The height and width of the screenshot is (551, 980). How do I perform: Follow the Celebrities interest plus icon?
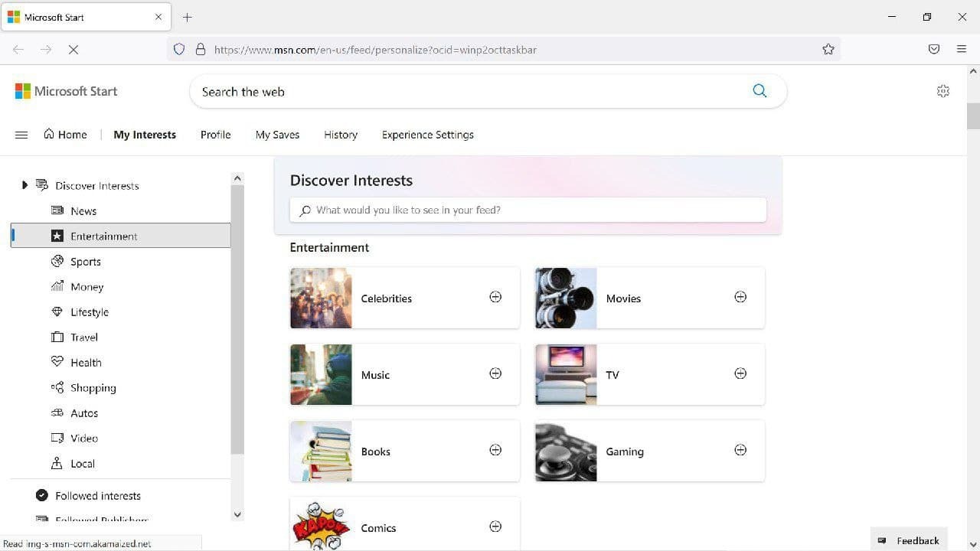[495, 297]
